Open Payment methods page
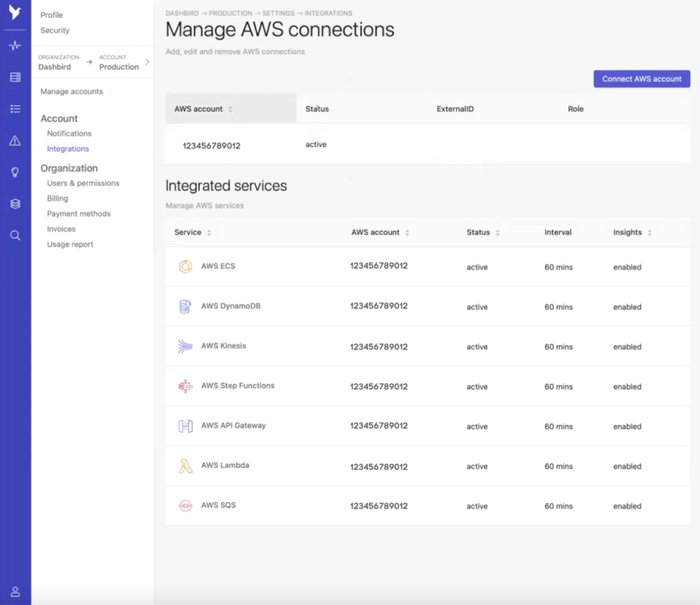The image size is (700, 605). point(79,213)
